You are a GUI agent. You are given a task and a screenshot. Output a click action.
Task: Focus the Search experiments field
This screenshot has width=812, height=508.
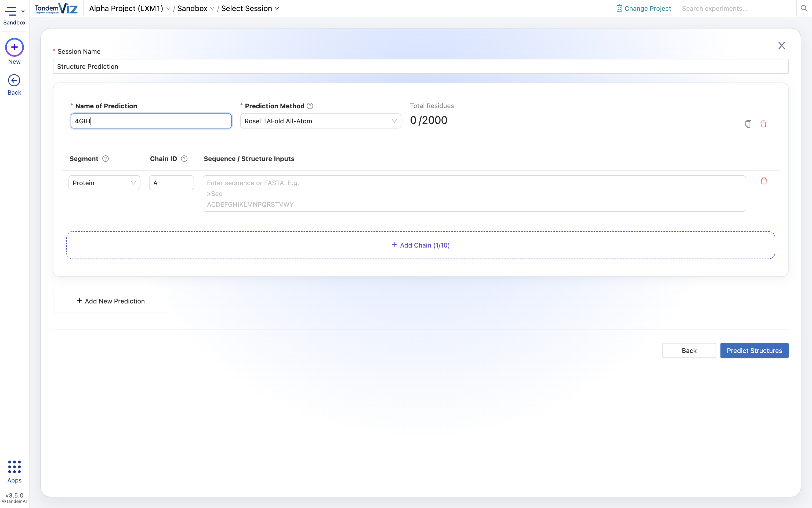coord(737,8)
